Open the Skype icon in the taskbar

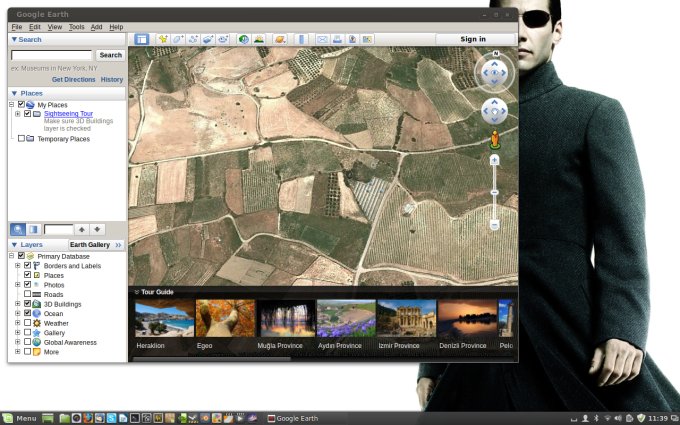[111, 418]
